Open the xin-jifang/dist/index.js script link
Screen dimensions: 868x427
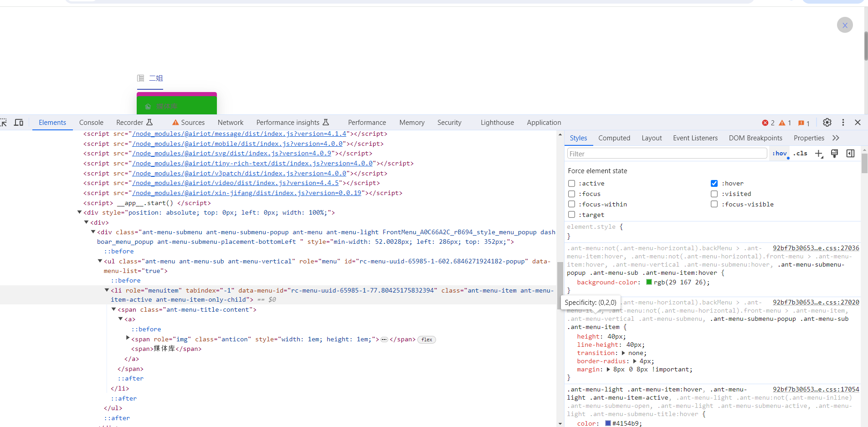click(247, 193)
